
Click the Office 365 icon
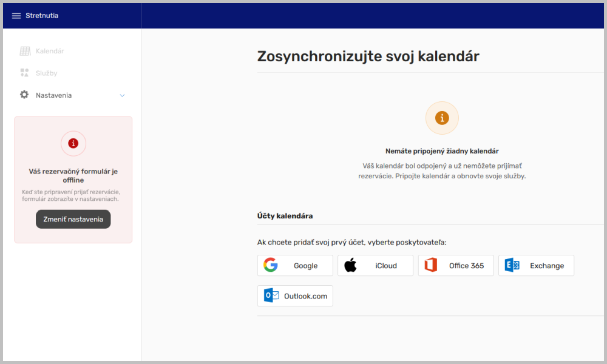tap(430, 265)
